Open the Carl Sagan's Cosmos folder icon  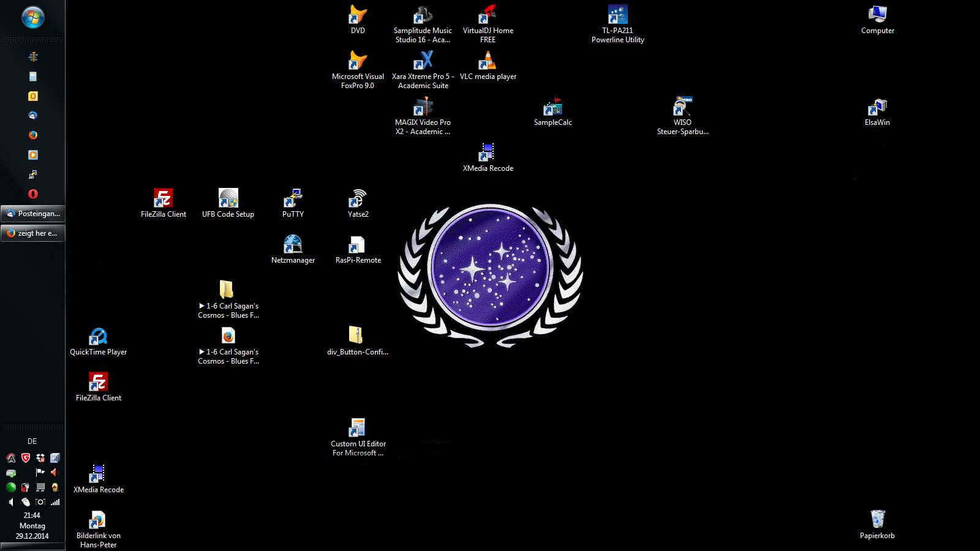(x=228, y=300)
